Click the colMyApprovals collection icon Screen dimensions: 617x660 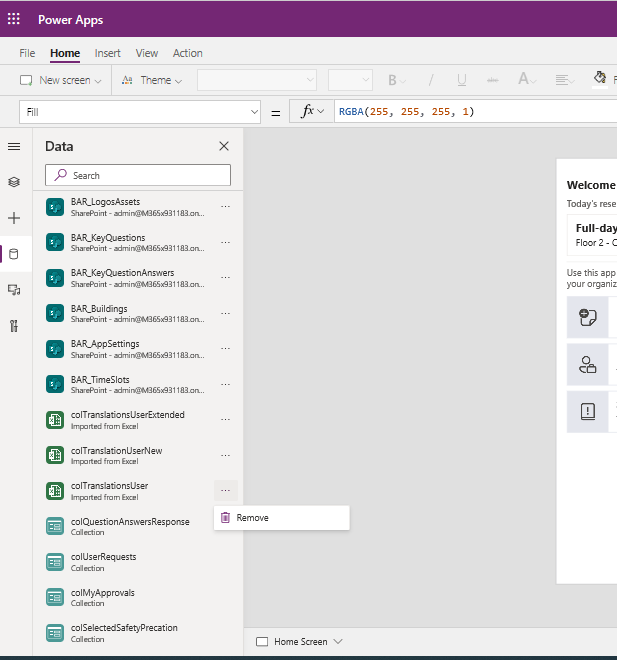tap(55, 597)
